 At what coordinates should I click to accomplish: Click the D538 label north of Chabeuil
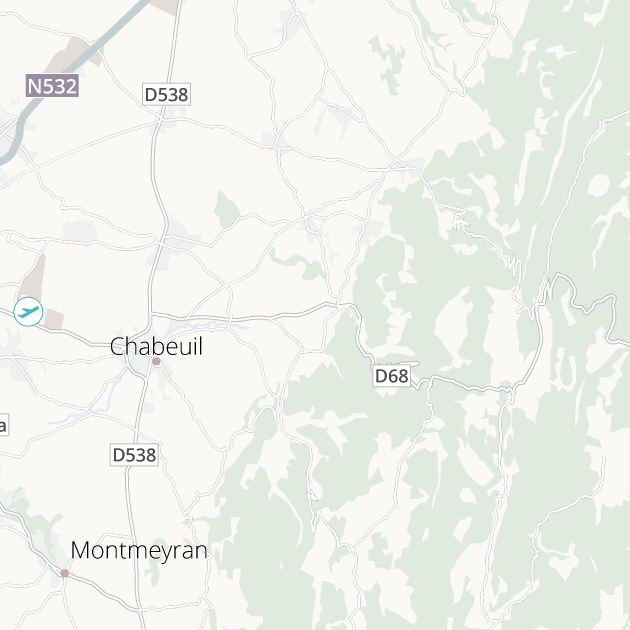[166, 94]
